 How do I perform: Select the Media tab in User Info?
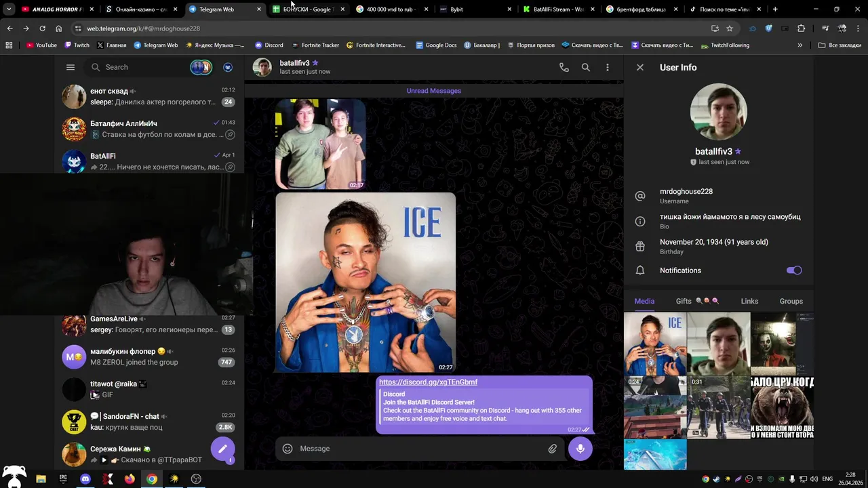click(644, 301)
